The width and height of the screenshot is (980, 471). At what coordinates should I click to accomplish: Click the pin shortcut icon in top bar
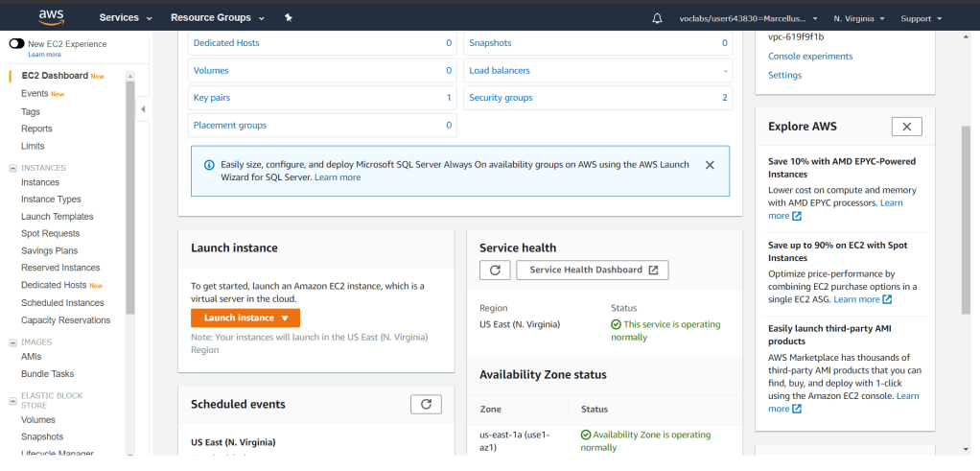289,18
